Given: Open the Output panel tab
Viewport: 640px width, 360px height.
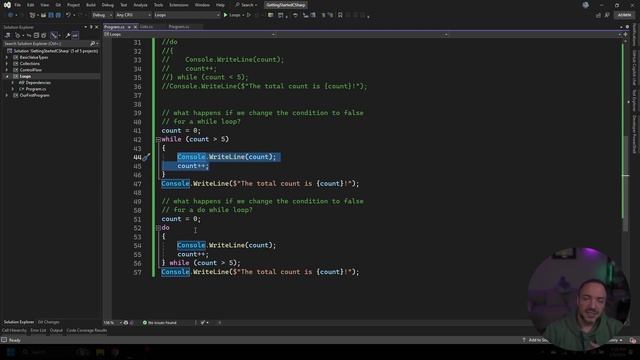Looking at the screenshot, I should 56,331.
